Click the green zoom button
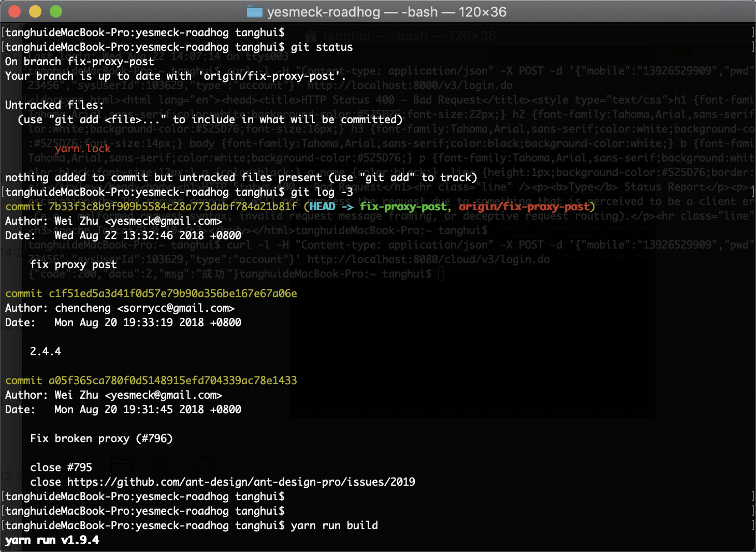This screenshot has width=756, height=552. pos(55,10)
